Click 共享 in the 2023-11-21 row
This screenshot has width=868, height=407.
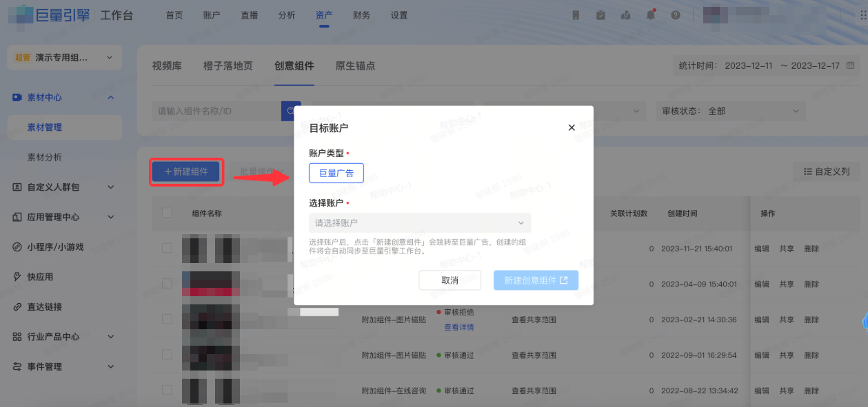pyautogui.click(x=787, y=249)
